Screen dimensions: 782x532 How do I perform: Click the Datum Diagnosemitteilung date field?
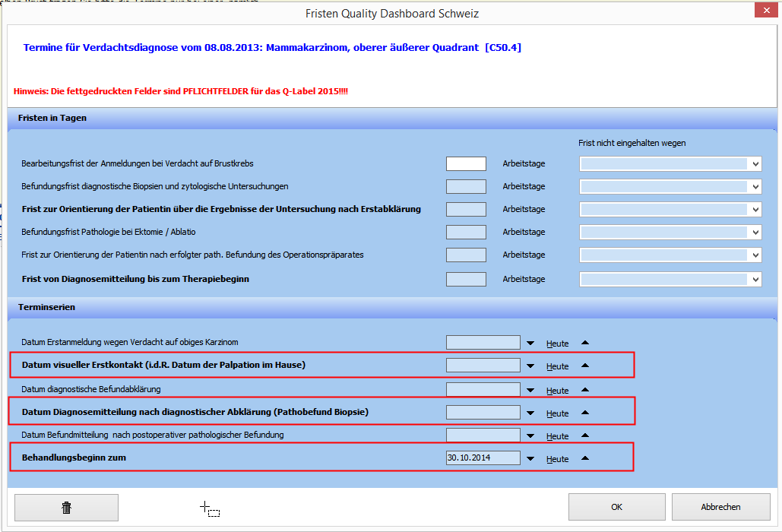(x=483, y=412)
